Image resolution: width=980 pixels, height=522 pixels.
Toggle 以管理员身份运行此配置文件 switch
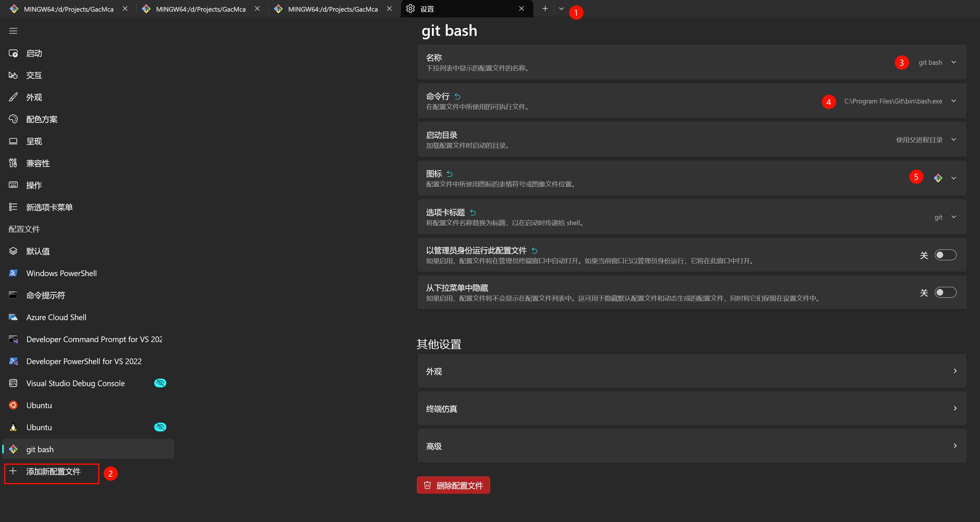pyautogui.click(x=945, y=255)
